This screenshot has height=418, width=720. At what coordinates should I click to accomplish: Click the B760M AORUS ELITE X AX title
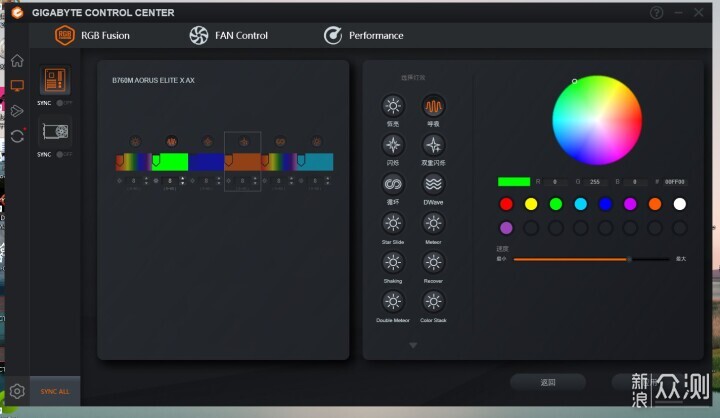(153, 80)
